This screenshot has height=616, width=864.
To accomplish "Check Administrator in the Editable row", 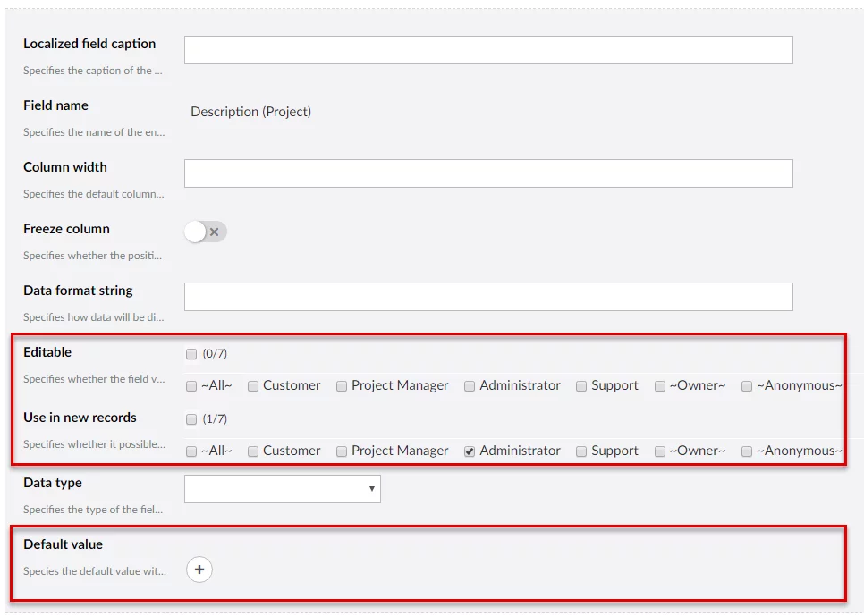I will (470, 386).
